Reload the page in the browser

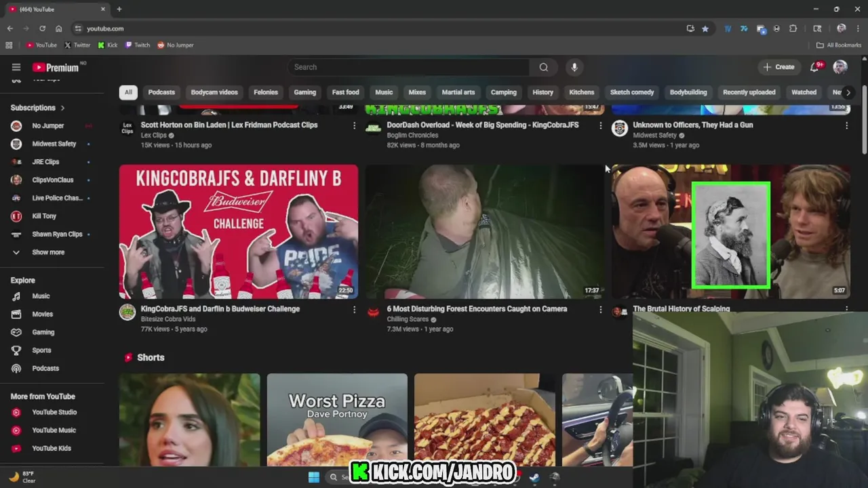pos(42,28)
